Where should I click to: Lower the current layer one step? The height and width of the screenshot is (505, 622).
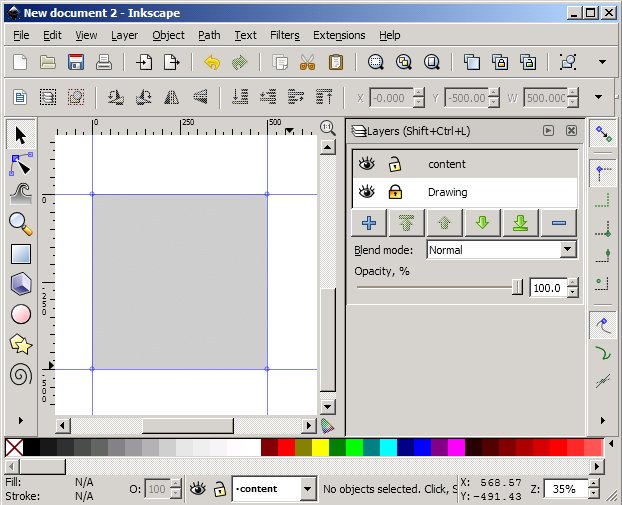[x=482, y=223]
